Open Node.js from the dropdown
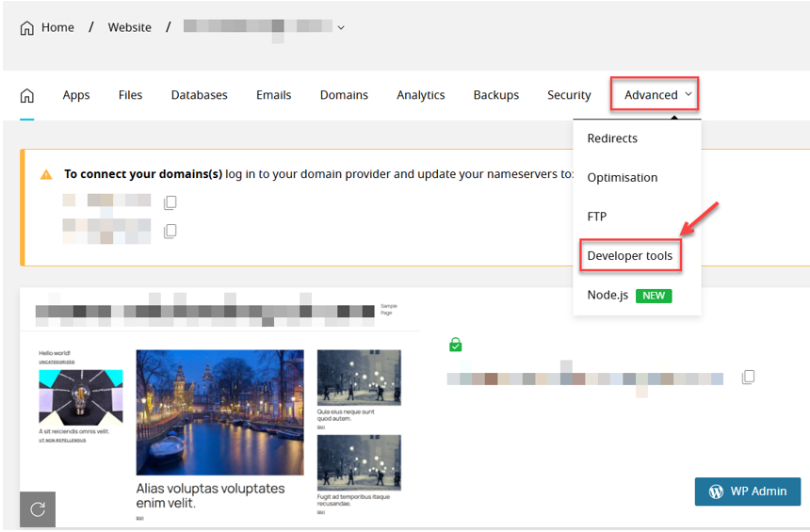 [x=607, y=295]
